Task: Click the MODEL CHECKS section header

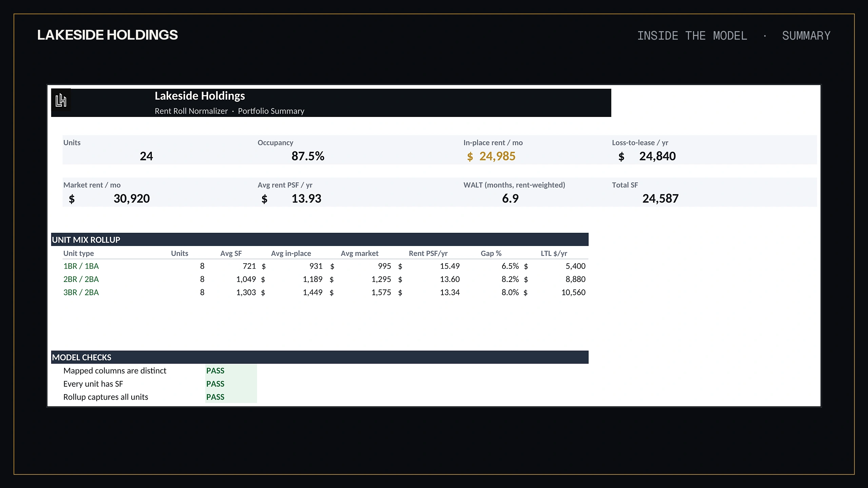Action: tap(320, 357)
